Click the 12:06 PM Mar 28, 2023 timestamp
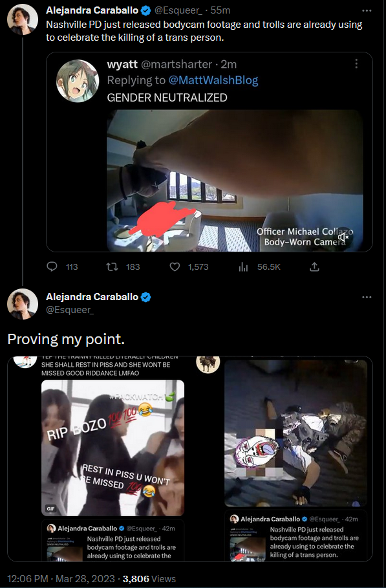 point(61,579)
